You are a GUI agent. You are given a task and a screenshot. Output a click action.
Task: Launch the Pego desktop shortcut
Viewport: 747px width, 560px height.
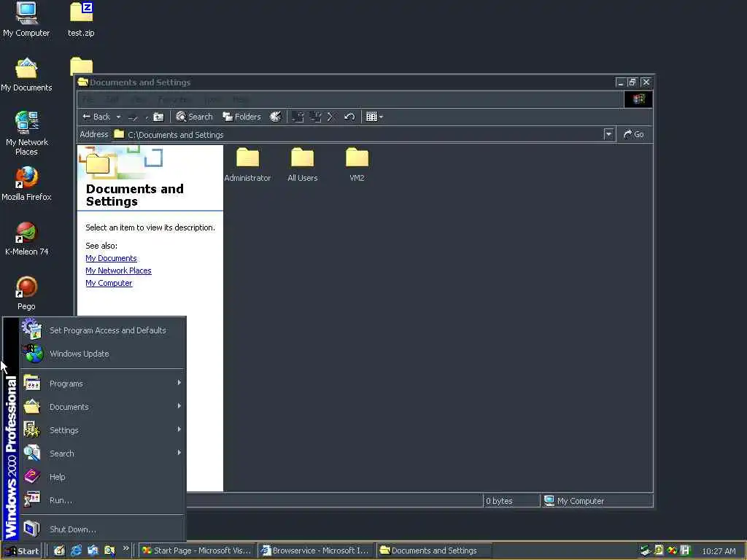tap(26, 293)
